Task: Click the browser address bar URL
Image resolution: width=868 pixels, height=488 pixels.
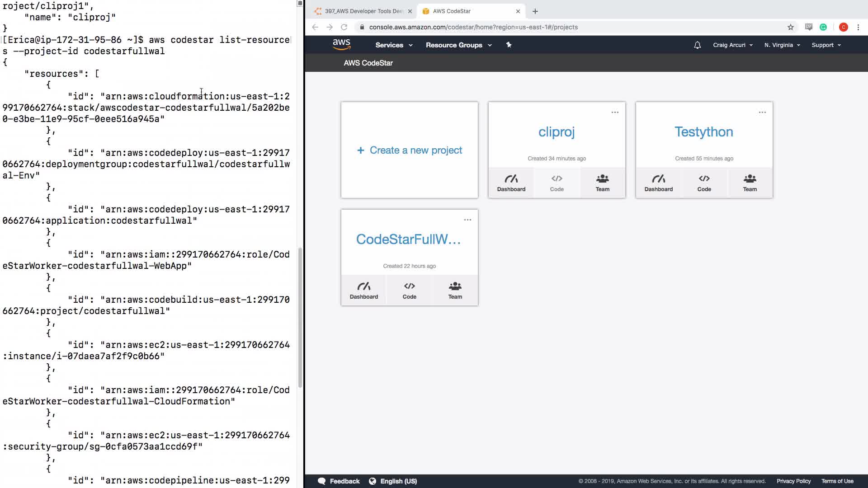Action: [x=473, y=27]
